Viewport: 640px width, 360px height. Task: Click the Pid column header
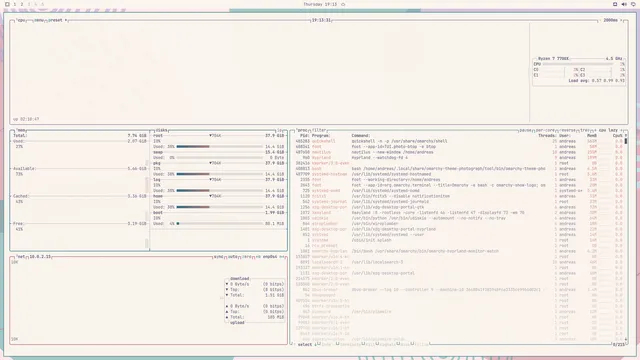click(304, 136)
